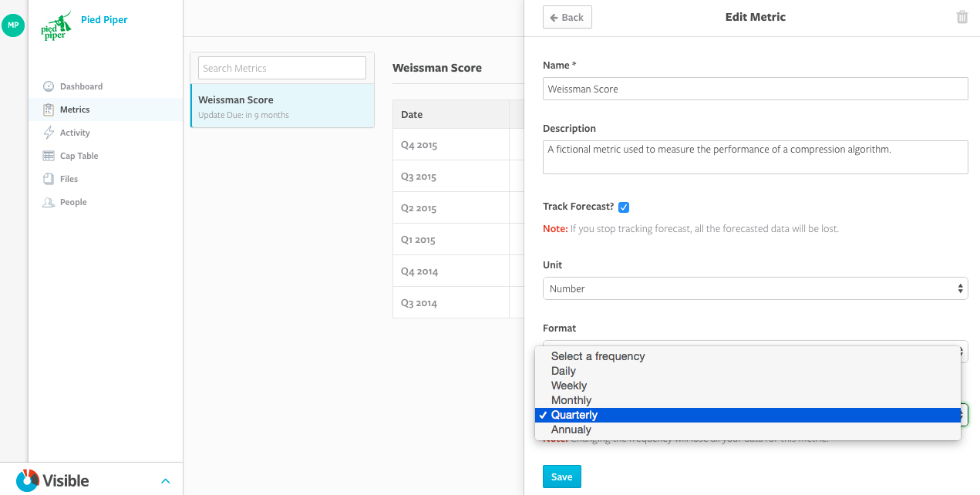
Task: Choose Annualy frequency option
Action: click(x=571, y=429)
